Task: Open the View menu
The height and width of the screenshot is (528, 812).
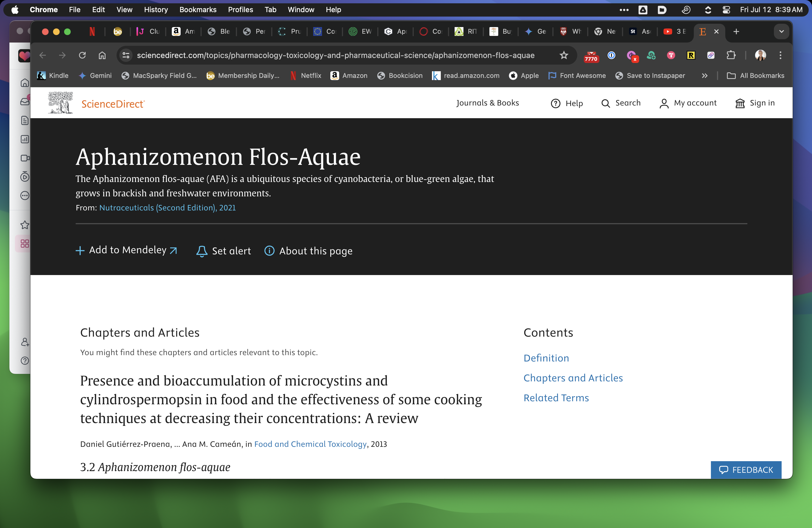Action: click(x=124, y=10)
